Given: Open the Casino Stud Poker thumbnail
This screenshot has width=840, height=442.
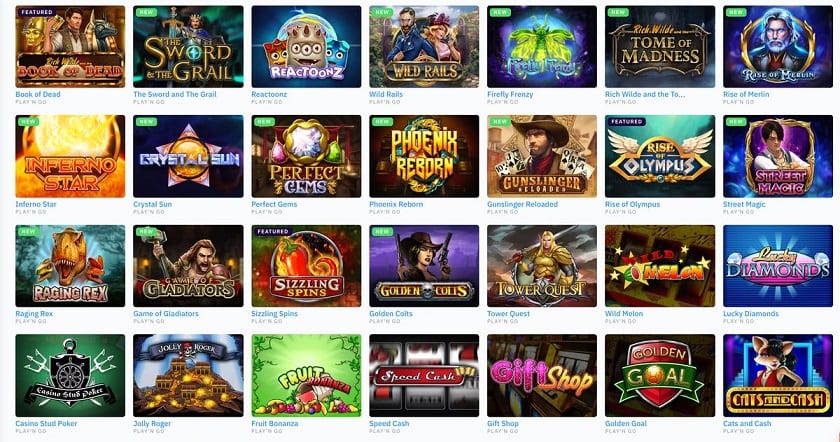Looking at the screenshot, I should [x=70, y=376].
